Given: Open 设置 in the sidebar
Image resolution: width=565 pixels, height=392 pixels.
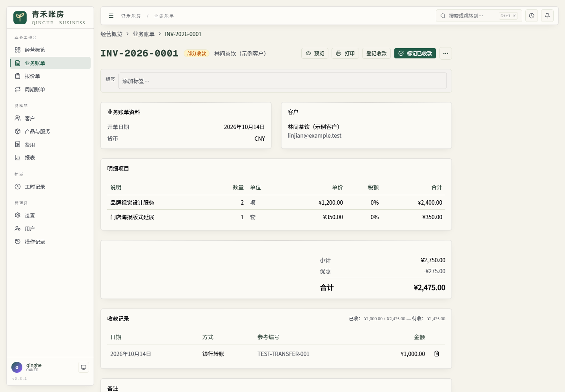Looking at the screenshot, I should pos(50,216).
